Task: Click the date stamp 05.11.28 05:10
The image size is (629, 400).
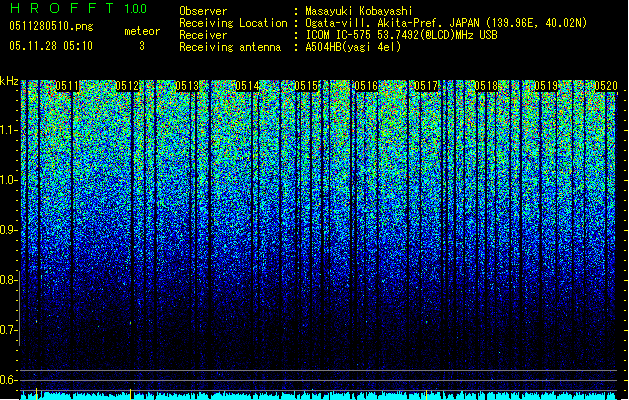Action: click(51, 46)
